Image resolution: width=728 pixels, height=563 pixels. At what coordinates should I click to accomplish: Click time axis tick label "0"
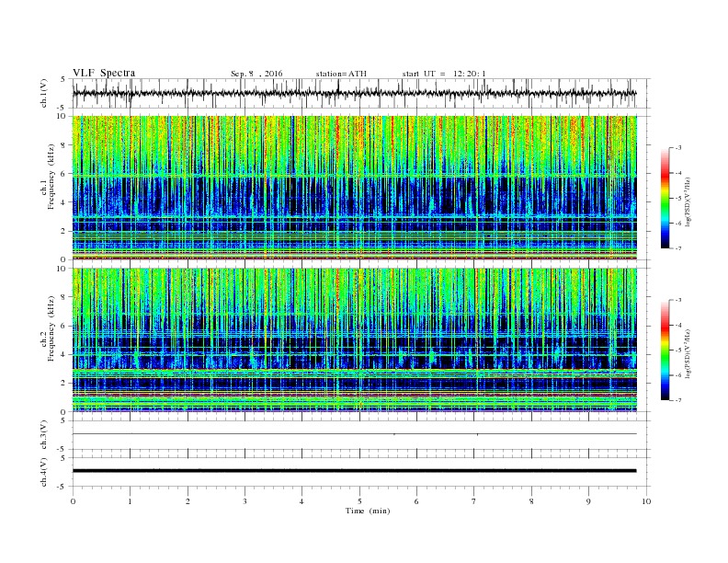click(x=73, y=501)
